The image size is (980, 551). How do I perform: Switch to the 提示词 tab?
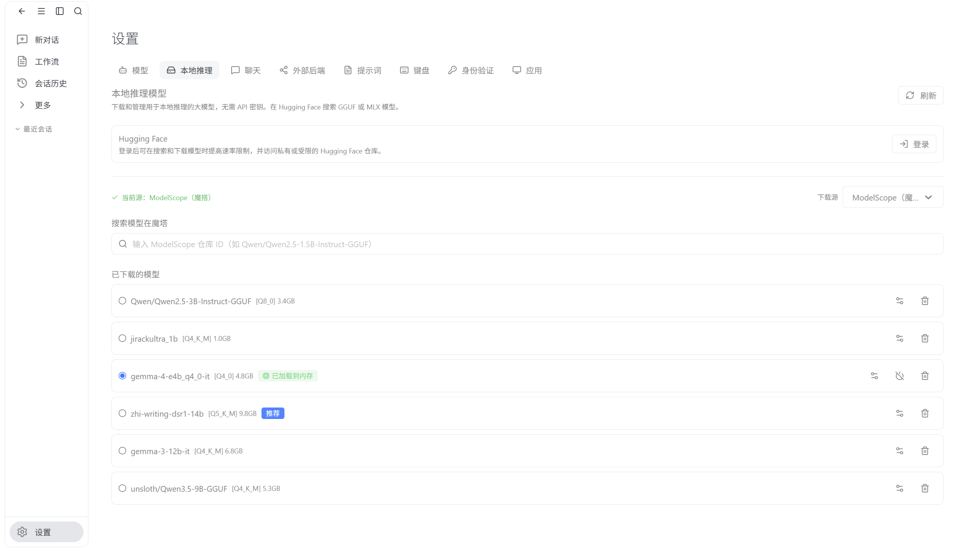pyautogui.click(x=363, y=70)
